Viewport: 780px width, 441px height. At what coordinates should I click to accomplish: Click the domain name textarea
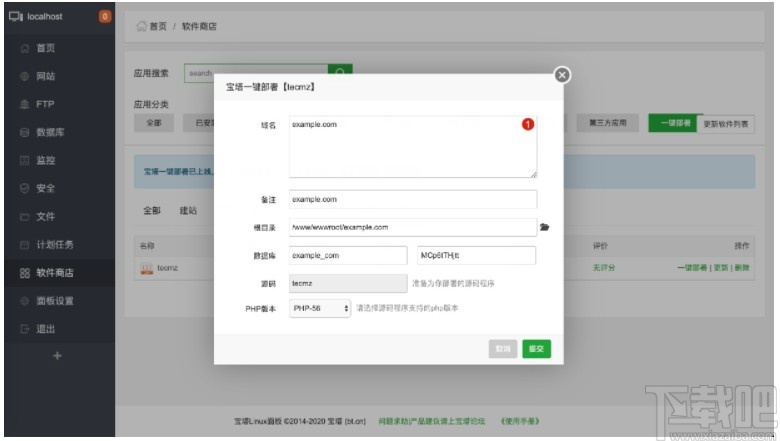click(x=413, y=147)
